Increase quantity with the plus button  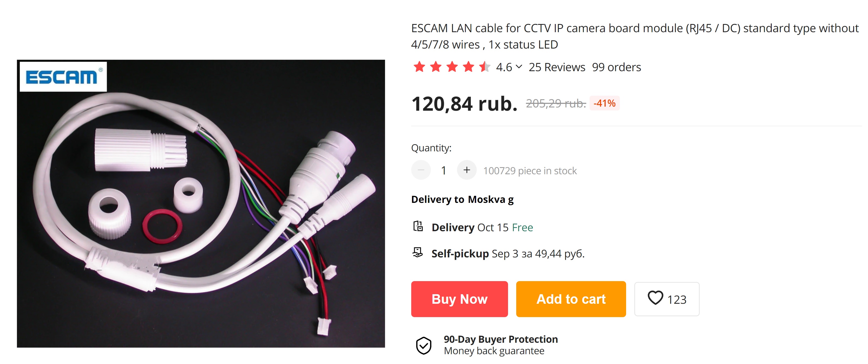pyautogui.click(x=467, y=170)
